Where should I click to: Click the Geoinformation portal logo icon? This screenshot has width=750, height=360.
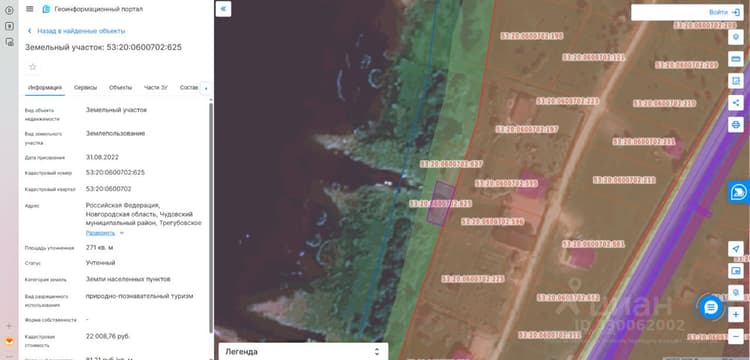click(46, 9)
